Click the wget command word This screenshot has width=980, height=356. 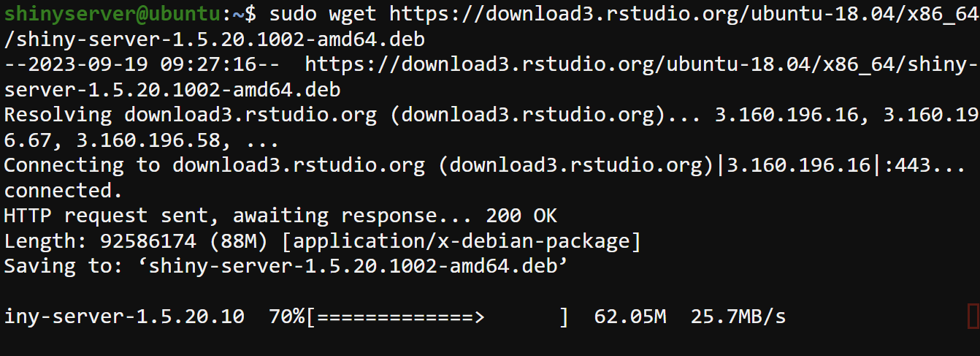tap(353, 13)
